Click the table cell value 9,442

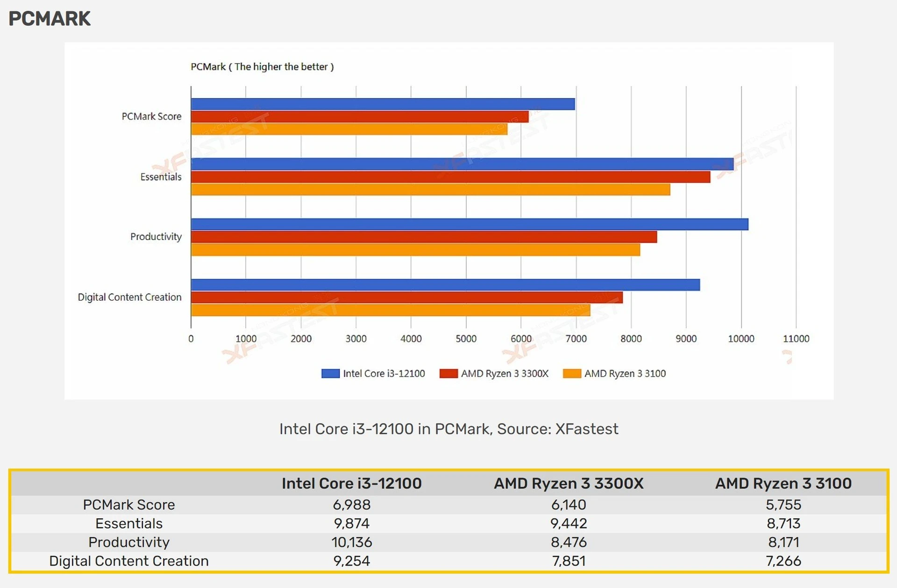click(569, 524)
